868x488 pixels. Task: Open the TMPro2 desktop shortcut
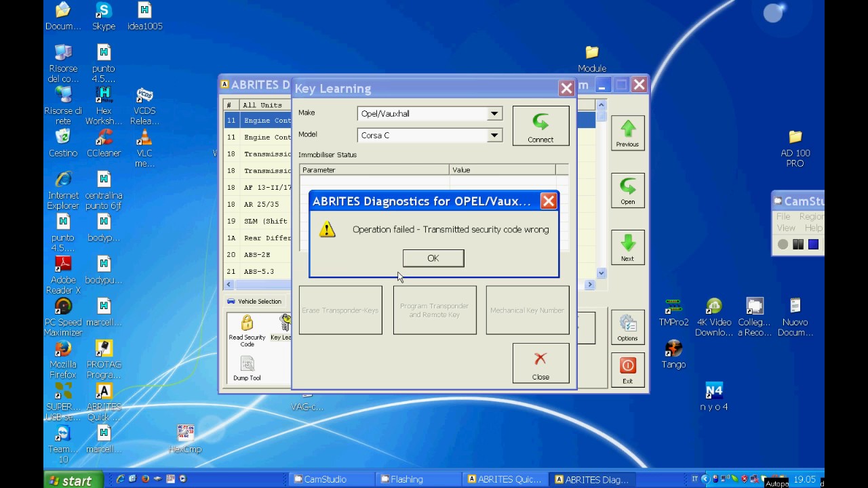[x=673, y=312]
